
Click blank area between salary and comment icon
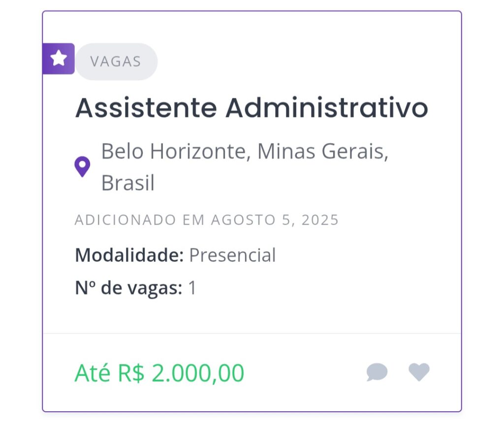click(x=305, y=372)
